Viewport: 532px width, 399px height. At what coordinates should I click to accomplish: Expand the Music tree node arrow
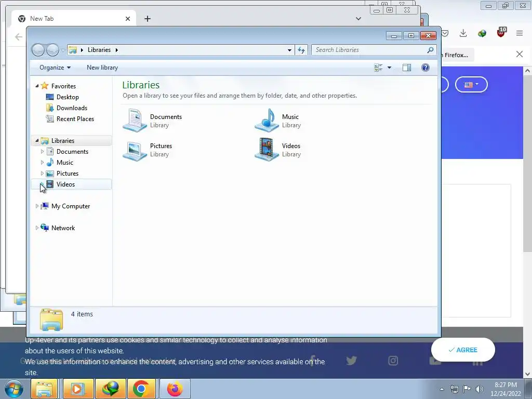pyautogui.click(x=42, y=162)
